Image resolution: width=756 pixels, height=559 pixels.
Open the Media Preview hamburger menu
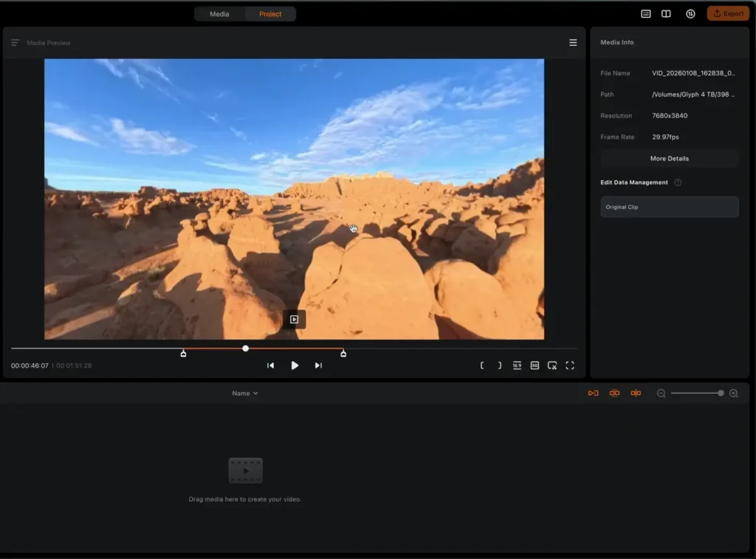(573, 43)
